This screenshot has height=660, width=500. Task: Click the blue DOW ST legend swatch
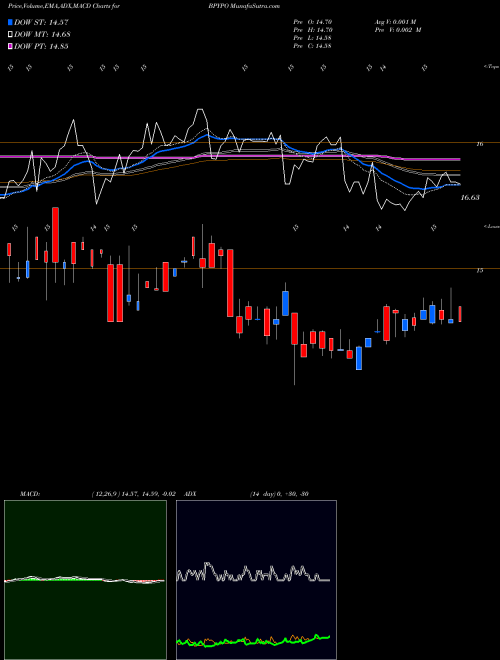(x=11, y=22)
